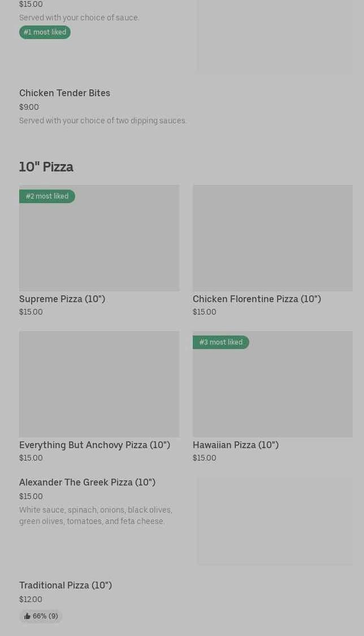364x636 pixels.
Task: Click the thumbs-up 66% rating icon
Action: point(27,616)
